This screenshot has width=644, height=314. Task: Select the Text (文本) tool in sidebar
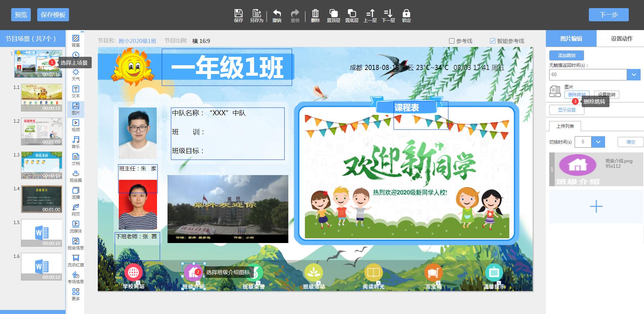[76, 91]
